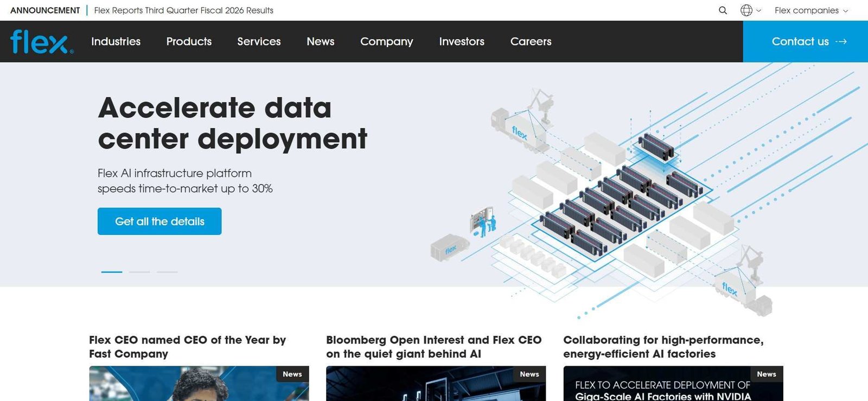Viewport: 868px width, 401px height.
Task: Open the Industries menu
Action: 116,42
